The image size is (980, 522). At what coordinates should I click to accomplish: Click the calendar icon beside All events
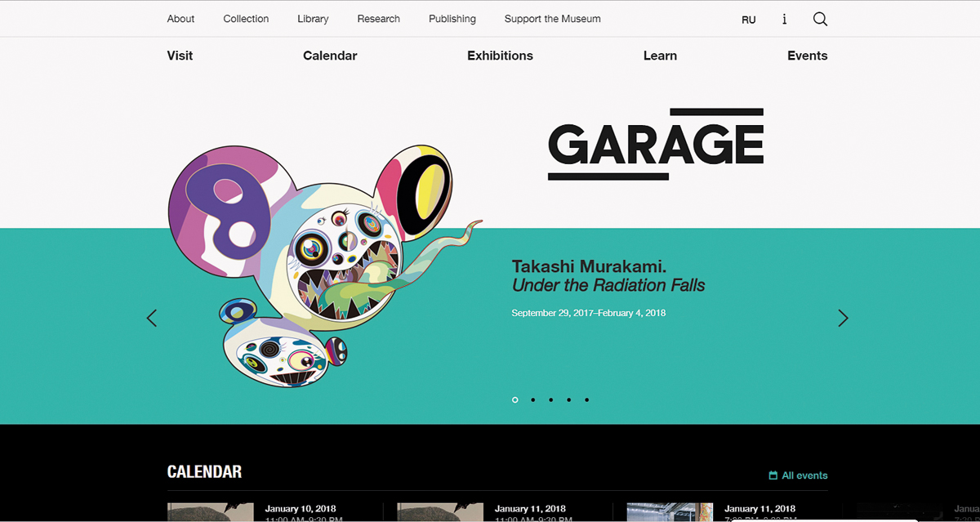[773, 475]
